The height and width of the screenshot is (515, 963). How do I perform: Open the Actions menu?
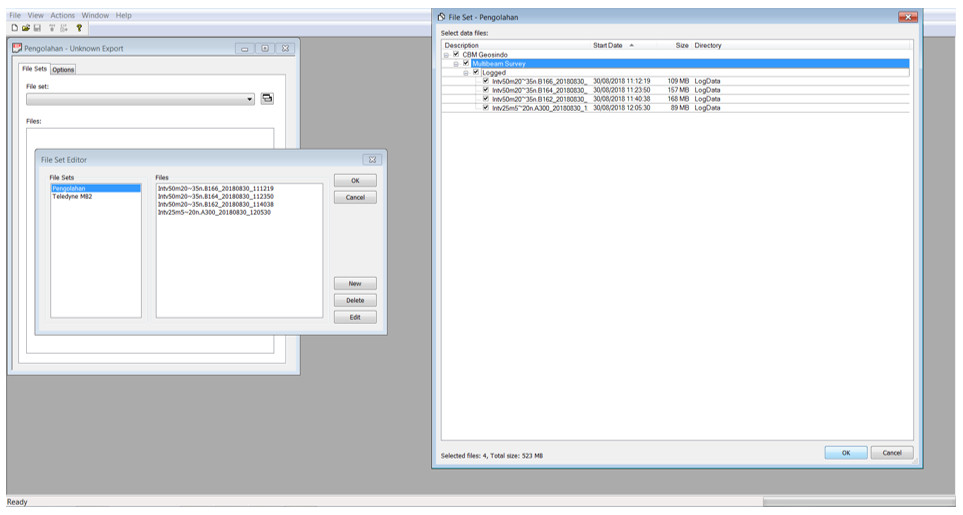click(63, 15)
